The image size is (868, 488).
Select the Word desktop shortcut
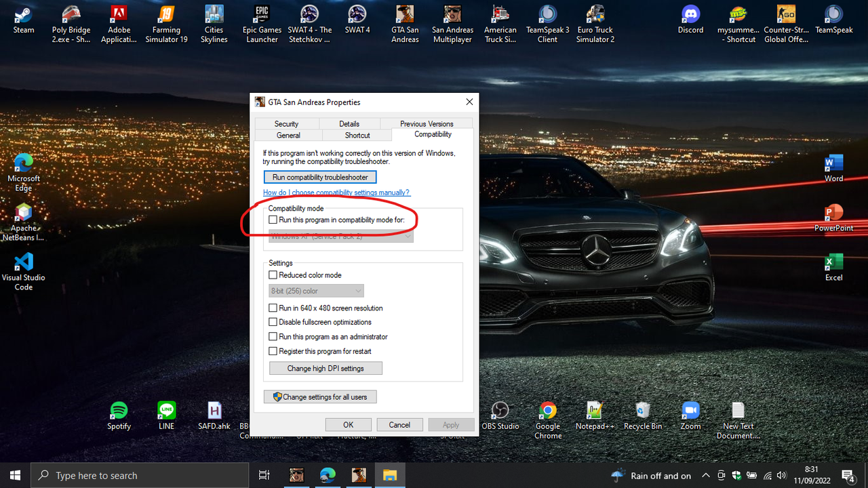tap(833, 168)
